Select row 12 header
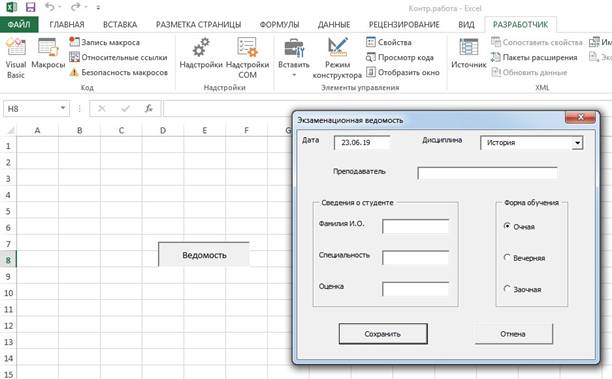The image size is (612, 379). point(8,325)
